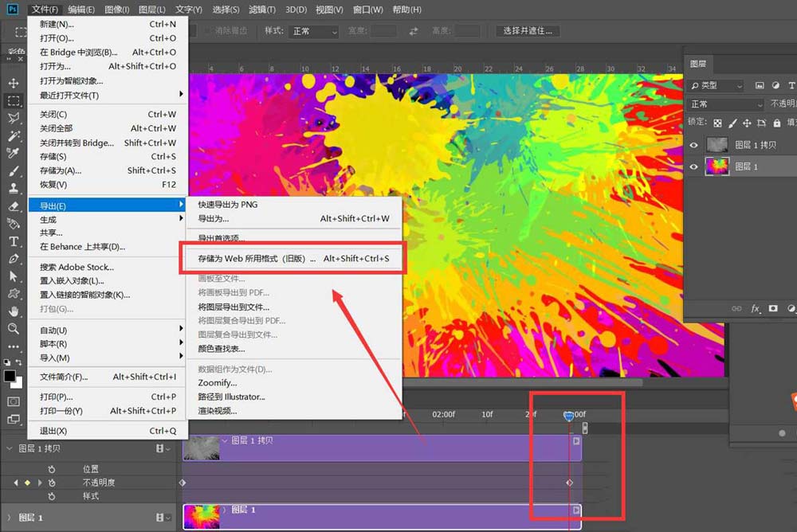Image resolution: width=797 pixels, height=532 pixels.
Task: Choose 快速导出为 PNG
Action: click(293, 204)
